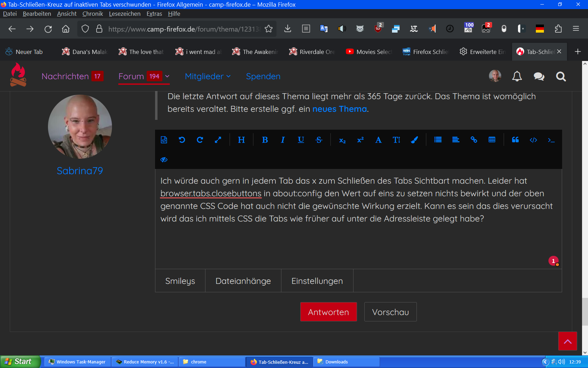
Task: Expand the Forum dropdown arrow
Action: click(x=167, y=76)
